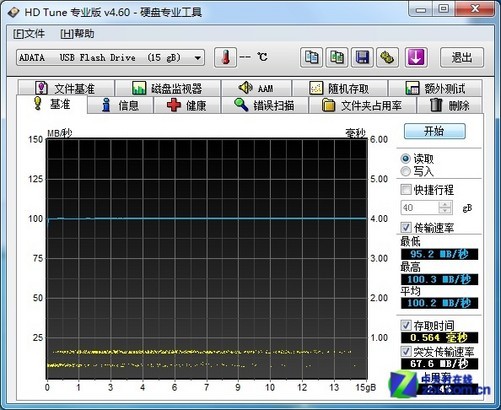This screenshot has width=501, height=410.
Task: Click the purple down-arrow minimize-to-tray icon
Action: point(416,58)
